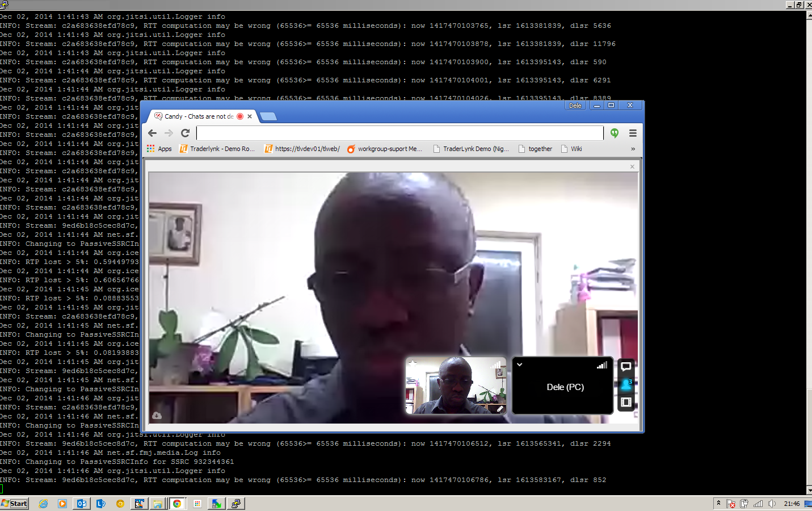Image resolution: width=812 pixels, height=511 pixels.
Task: Open the https://tlvdev01/tlweb/ bookmark
Action: coord(302,149)
